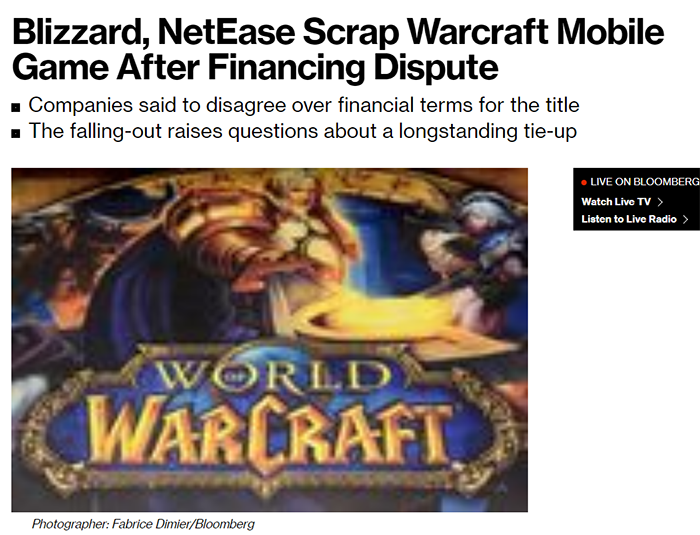
Task: Click the chevron beside Listen to Live Radio
Action: 686,219
